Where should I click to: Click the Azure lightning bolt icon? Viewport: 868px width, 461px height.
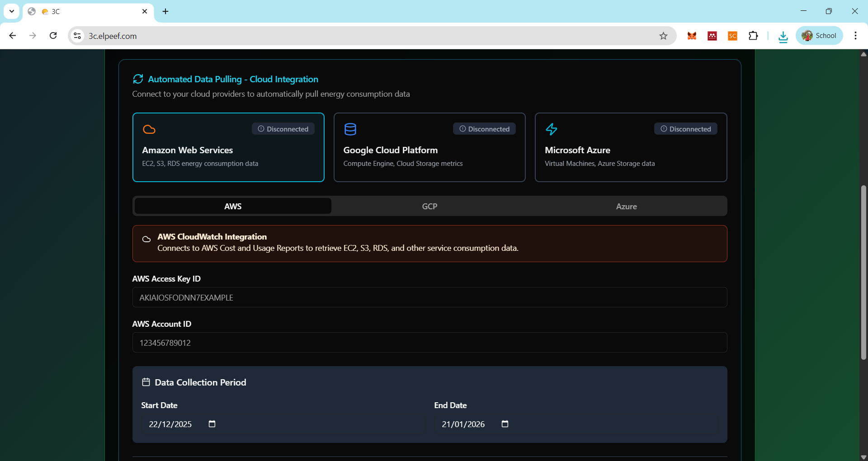click(552, 129)
